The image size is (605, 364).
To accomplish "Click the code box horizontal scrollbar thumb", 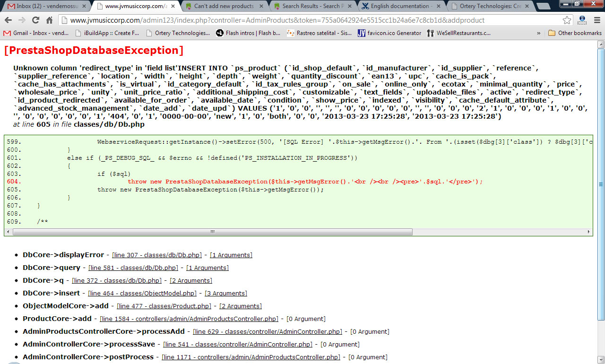I will [212, 232].
